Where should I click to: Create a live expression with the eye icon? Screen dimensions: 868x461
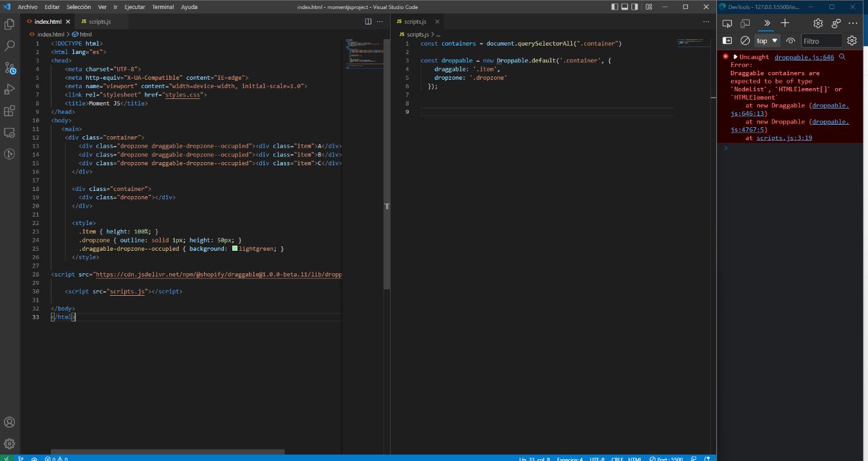tap(791, 40)
